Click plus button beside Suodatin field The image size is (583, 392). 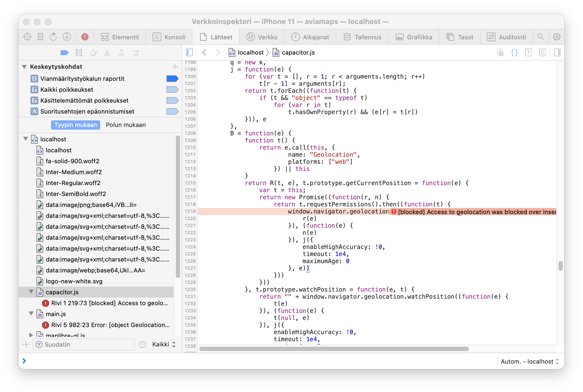pos(26,345)
